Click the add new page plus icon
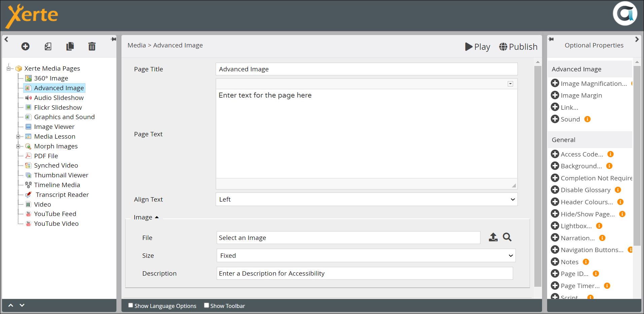The image size is (644, 314). 25,46
